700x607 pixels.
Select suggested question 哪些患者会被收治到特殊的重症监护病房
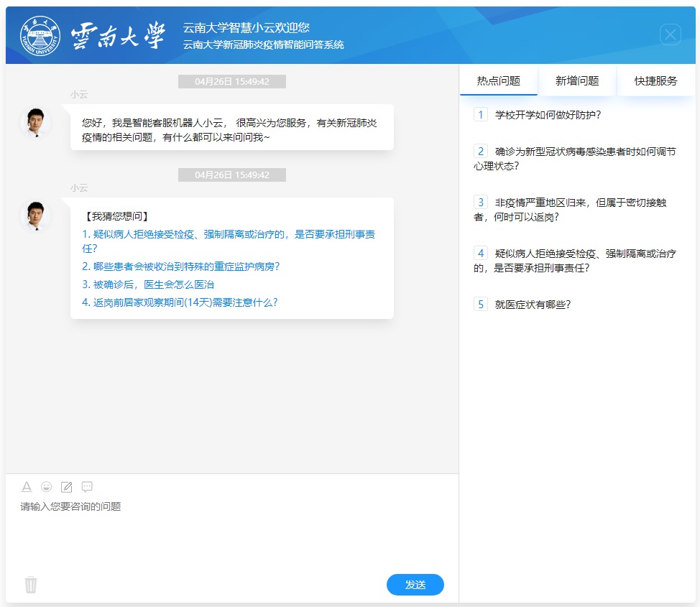click(x=180, y=266)
